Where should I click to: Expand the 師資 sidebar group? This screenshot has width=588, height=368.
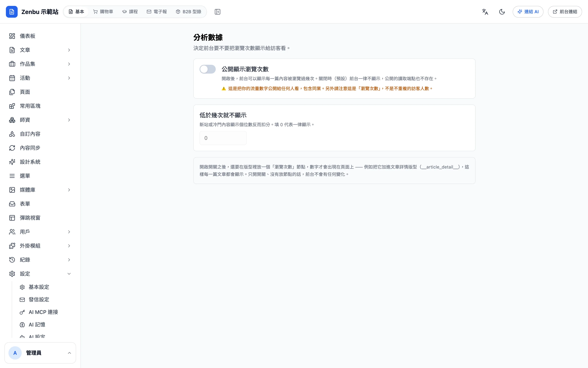[40, 120]
